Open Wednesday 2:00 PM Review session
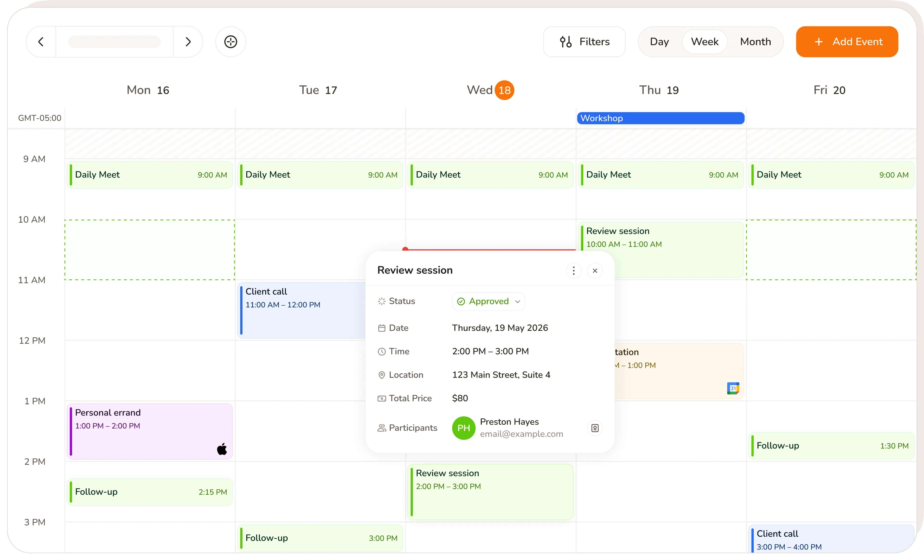Screen dimensions: 924x560 pos(490,492)
